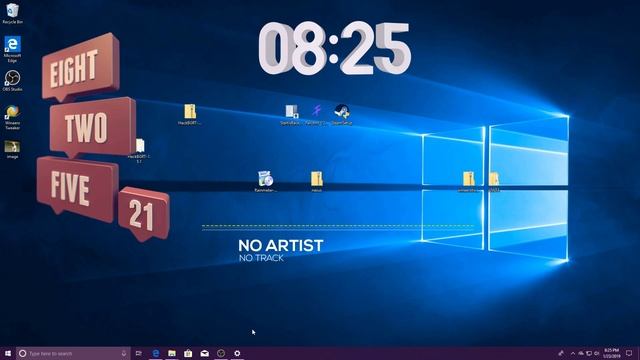Select the gray shortcut icon left of purple bolt
The height and width of the screenshot is (360, 640).
tap(291, 114)
